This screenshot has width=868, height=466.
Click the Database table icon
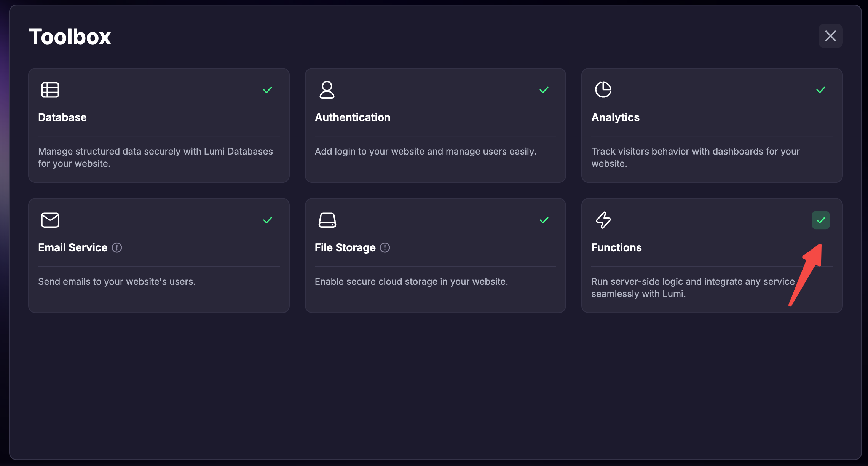click(x=50, y=90)
